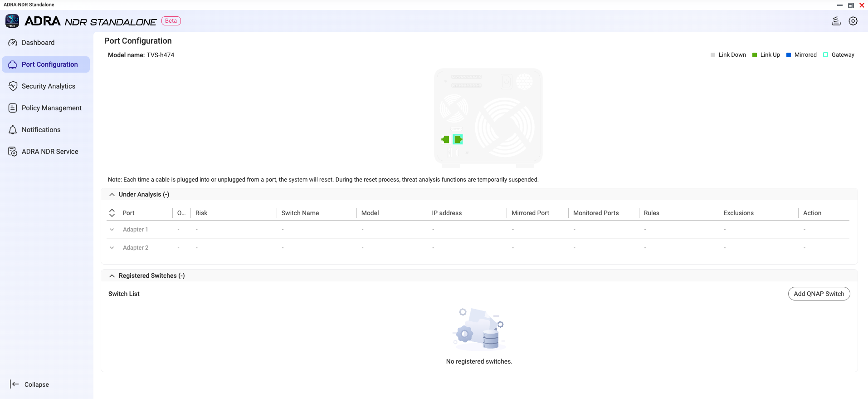Click the Policy Management document icon
The width and height of the screenshot is (868, 399).
click(13, 108)
